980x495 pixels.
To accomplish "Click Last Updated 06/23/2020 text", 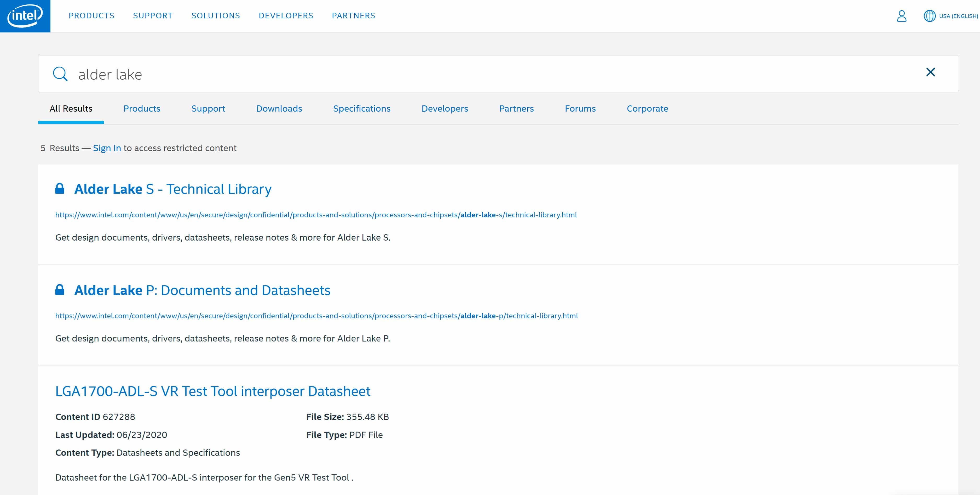I will tap(111, 435).
